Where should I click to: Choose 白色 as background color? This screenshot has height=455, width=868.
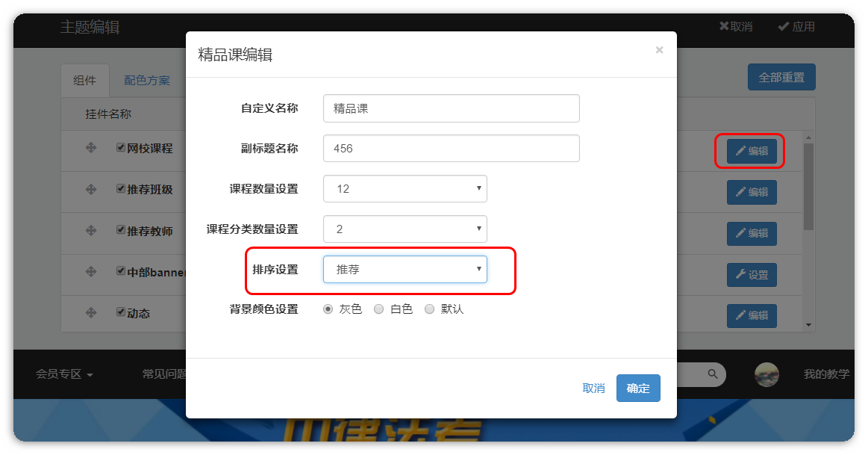379,309
